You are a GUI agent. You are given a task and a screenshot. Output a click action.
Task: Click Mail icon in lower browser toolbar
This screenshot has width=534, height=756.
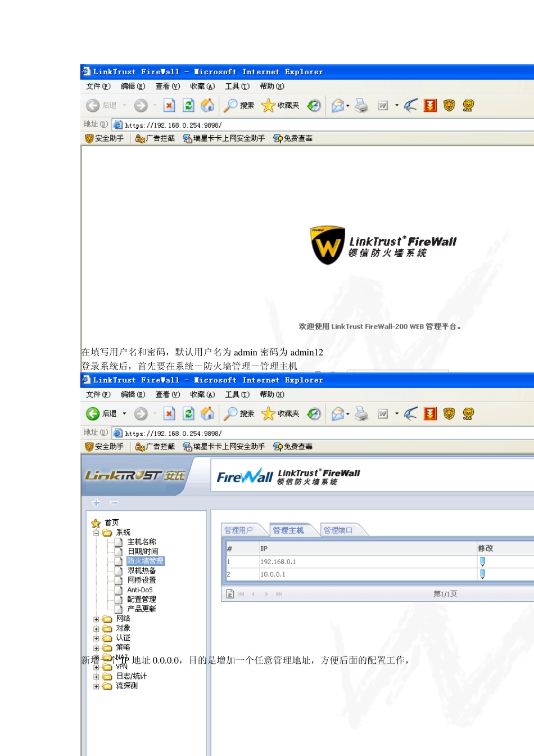click(338, 413)
